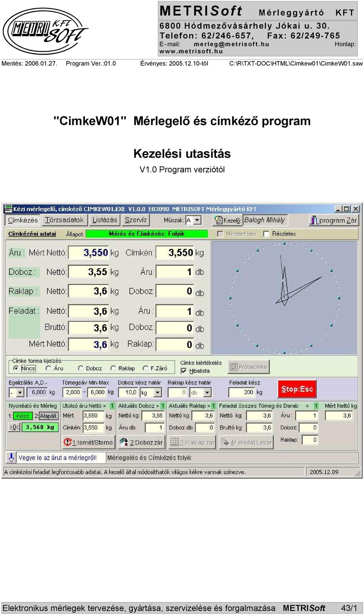
Task: Click the top Címkén 3,550 kg field
Action: pos(175,253)
